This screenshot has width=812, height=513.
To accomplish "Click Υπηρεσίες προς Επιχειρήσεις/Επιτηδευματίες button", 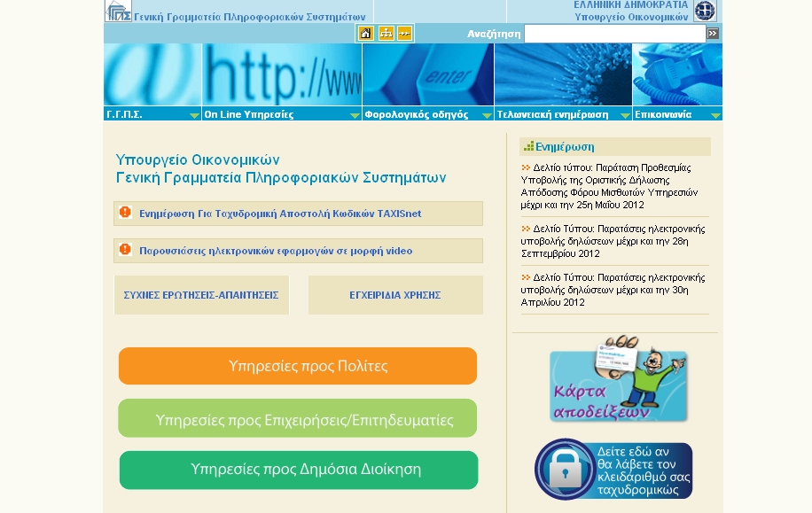I will 298,419.
